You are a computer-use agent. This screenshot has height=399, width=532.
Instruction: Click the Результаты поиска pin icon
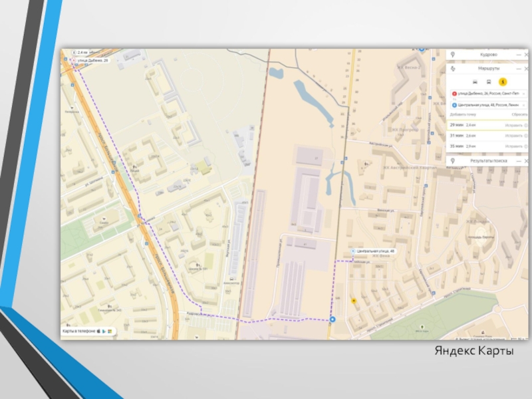tap(453, 161)
